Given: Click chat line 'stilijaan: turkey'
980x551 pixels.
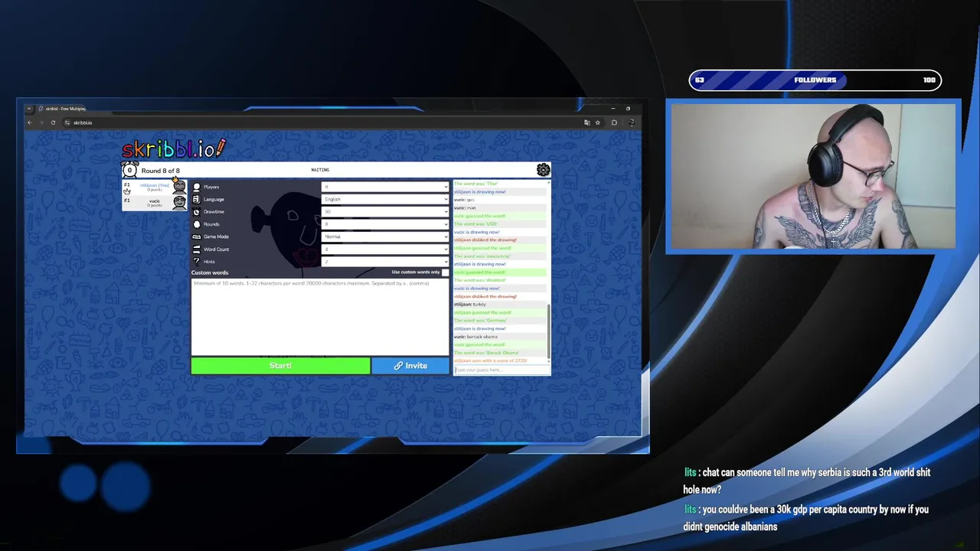Looking at the screenshot, I should pos(470,305).
